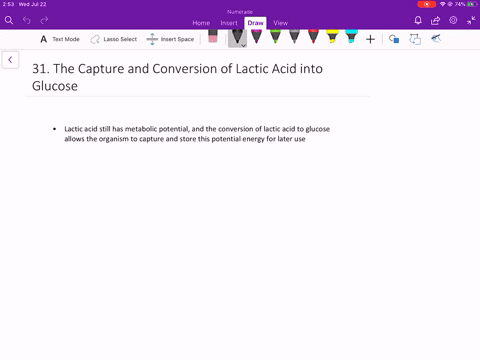Choose Insert Space tool

pos(170,39)
